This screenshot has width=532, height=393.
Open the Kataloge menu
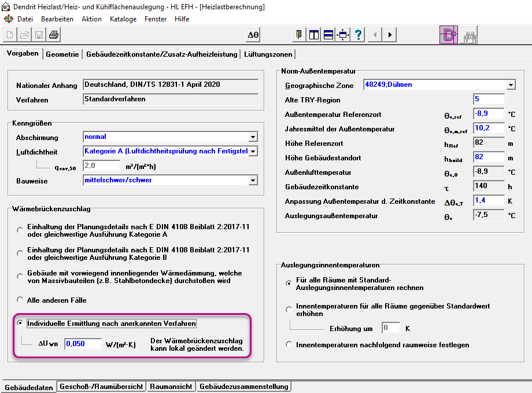coord(123,19)
